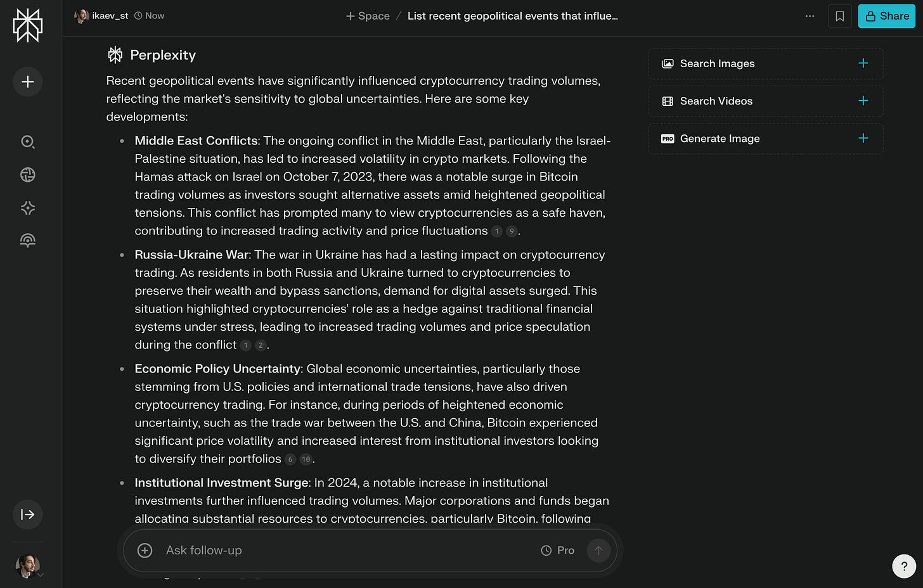
Task: Bookmark this thread
Action: click(x=840, y=16)
